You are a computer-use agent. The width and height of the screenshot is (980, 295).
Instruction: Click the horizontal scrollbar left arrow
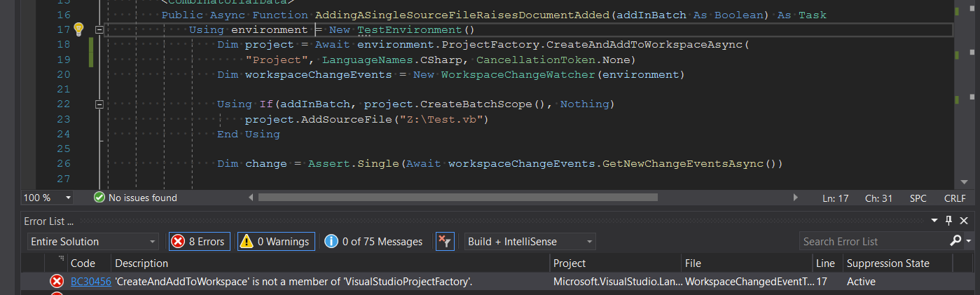(251, 198)
